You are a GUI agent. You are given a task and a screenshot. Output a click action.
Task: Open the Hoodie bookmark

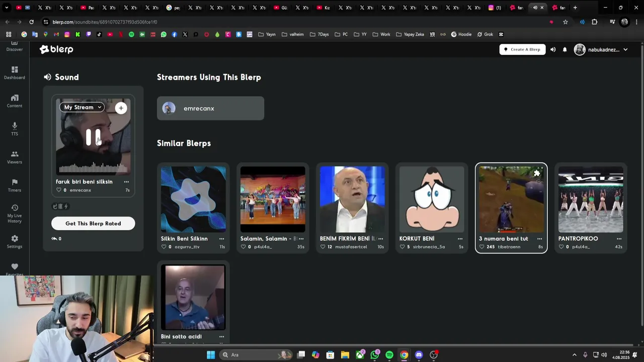(x=461, y=34)
